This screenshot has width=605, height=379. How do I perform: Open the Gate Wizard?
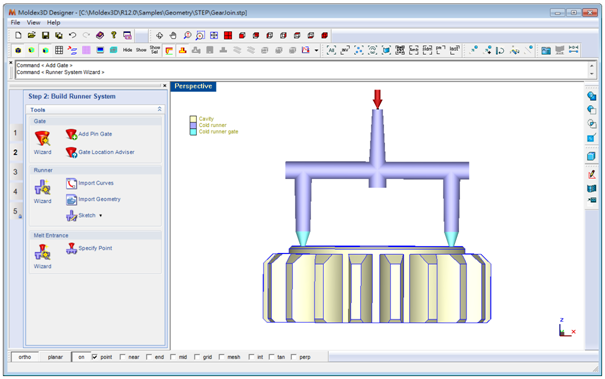click(x=42, y=142)
